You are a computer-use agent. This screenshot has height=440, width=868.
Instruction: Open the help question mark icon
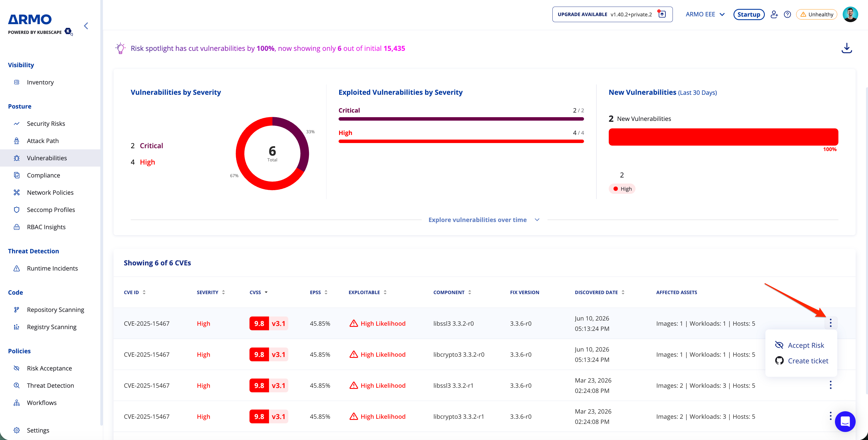pos(787,14)
